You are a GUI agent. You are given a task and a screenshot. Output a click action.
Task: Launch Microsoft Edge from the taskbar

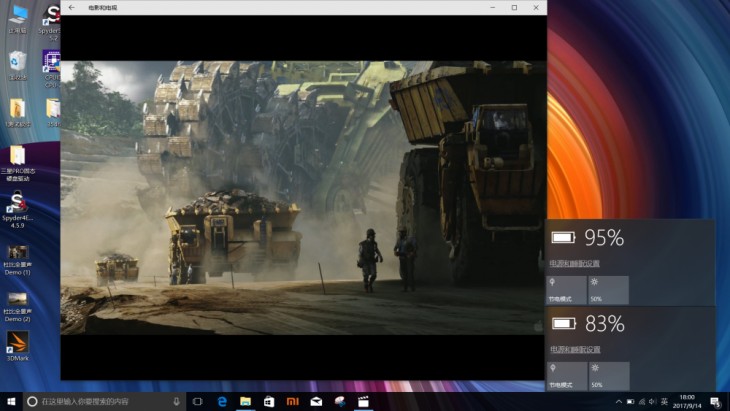click(x=223, y=401)
